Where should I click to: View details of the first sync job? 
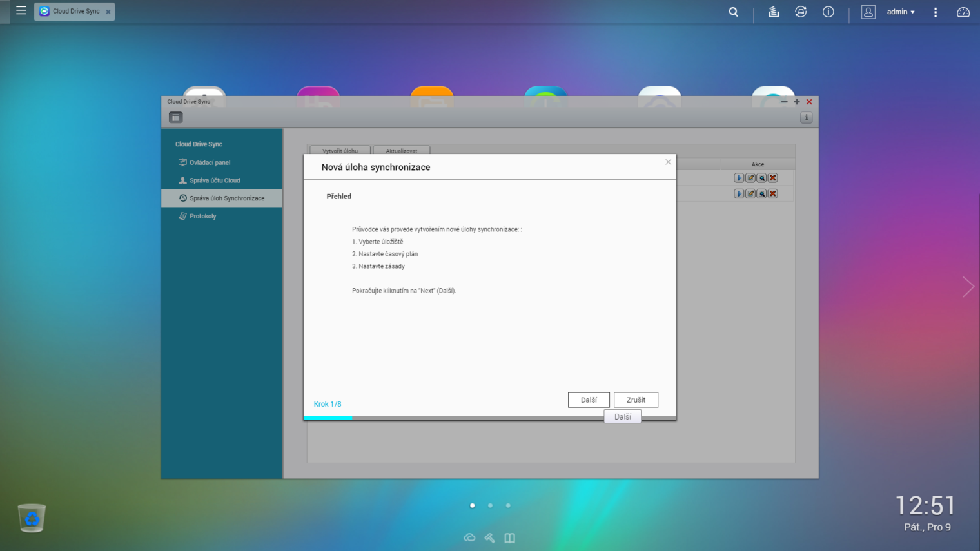pos(761,178)
